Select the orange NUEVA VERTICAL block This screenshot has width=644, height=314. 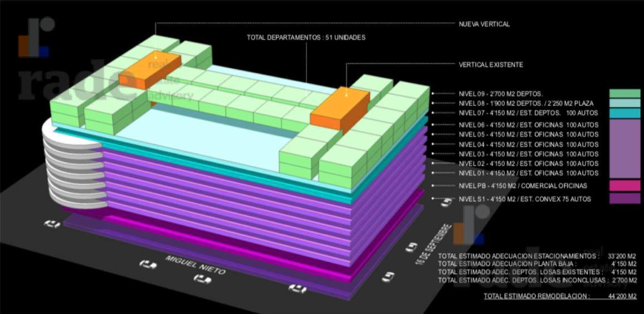pyautogui.click(x=150, y=70)
